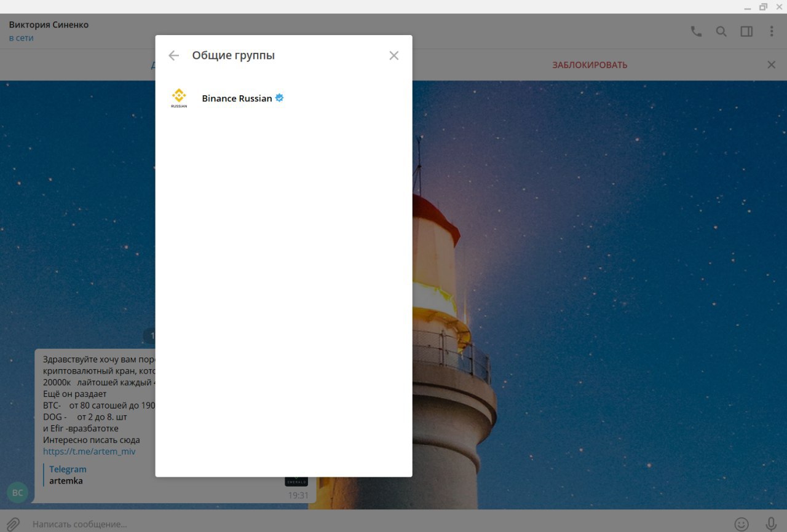This screenshot has width=787, height=532.
Task: Open the emoji picker
Action: point(742,524)
